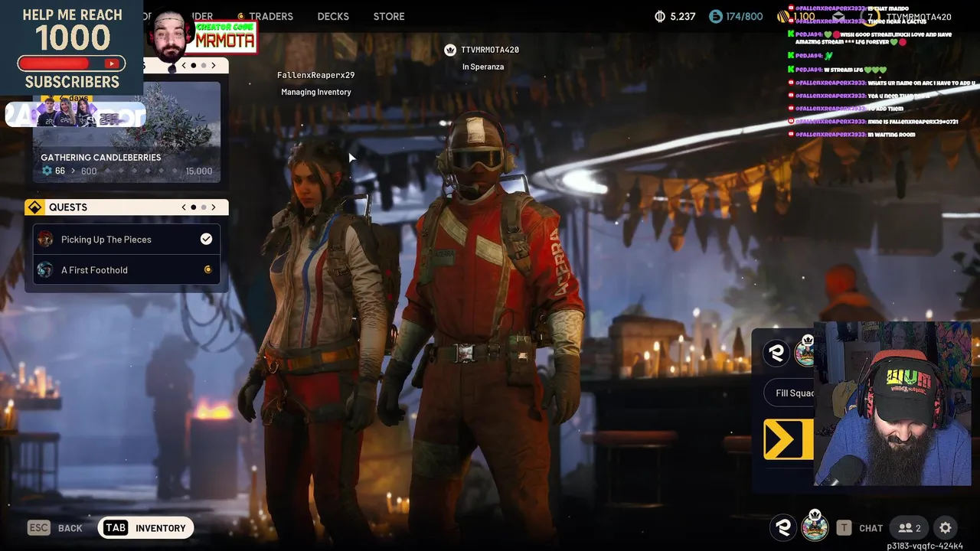Click the 'in waiting room' chat message

tap(851, 135)
